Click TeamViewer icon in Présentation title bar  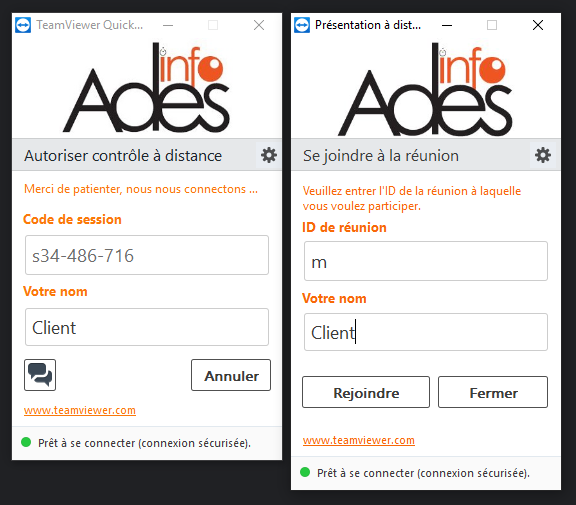(x=302, y=25)
